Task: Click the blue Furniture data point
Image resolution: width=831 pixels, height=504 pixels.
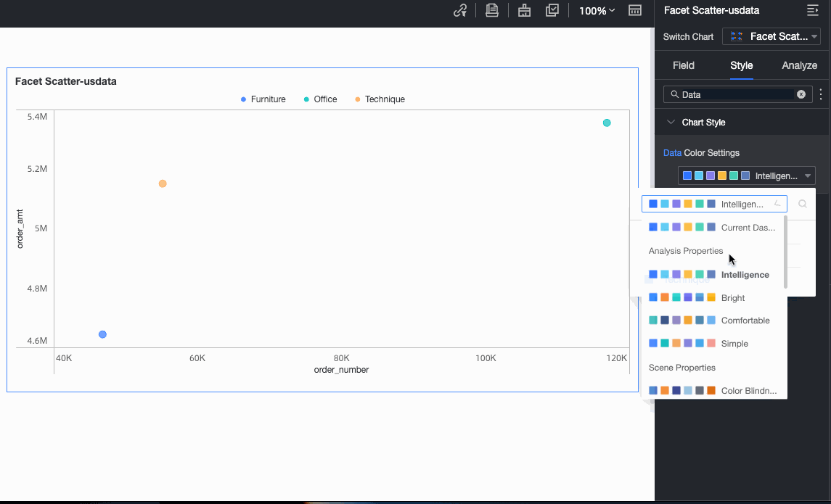Action: point(103,334)
